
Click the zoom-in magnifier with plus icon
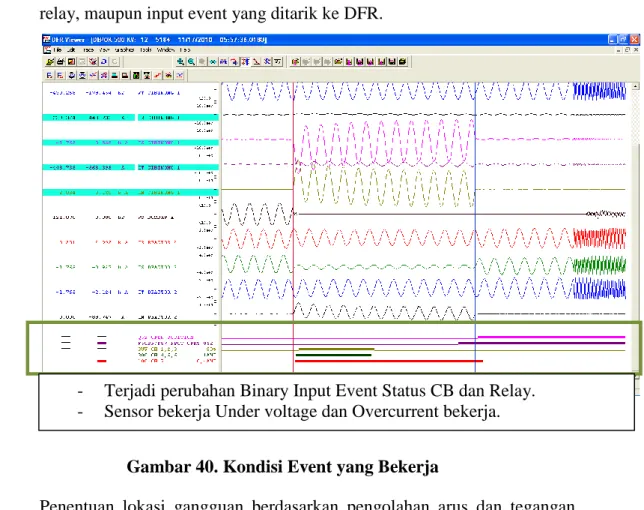click(x=180, y=62)
